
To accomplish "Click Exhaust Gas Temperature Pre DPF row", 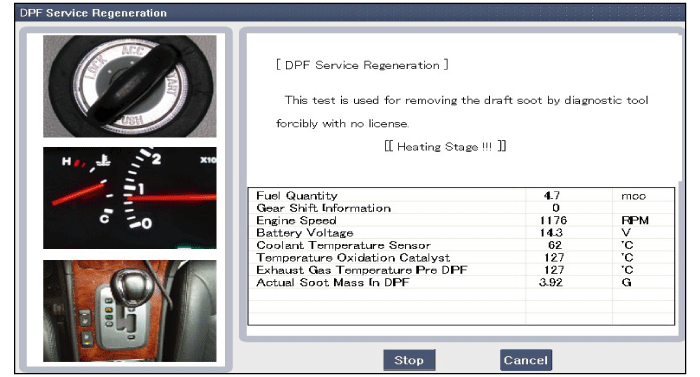I will pos(461,270).
